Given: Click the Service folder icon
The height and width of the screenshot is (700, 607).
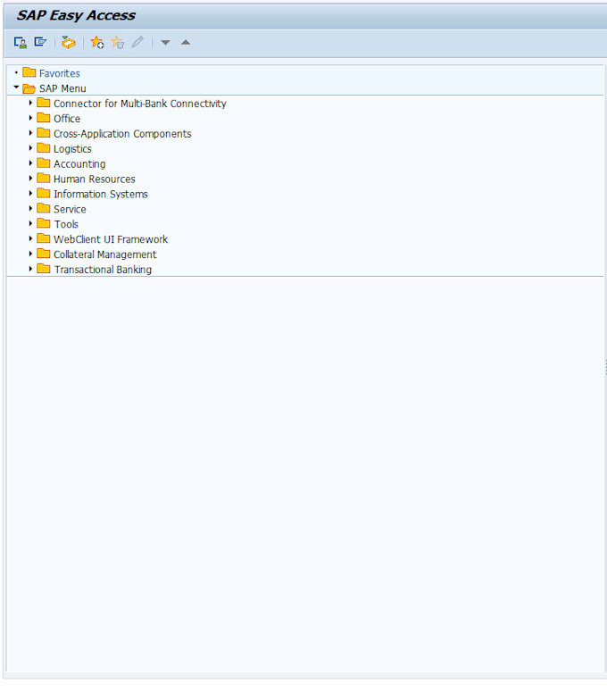Looking at the screenshot, I should tap(43, 208).
